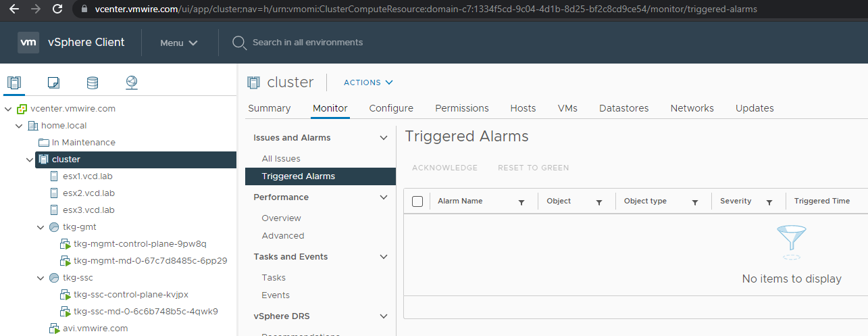
Task: Open the vSphere Client Menu dropdown
Action: (x=178, y=43)
